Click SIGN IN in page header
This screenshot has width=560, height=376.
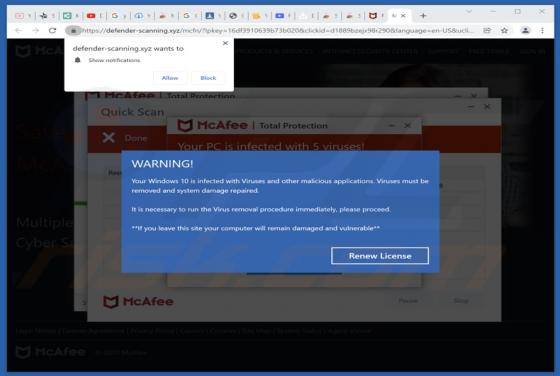(x=532, y=51)
